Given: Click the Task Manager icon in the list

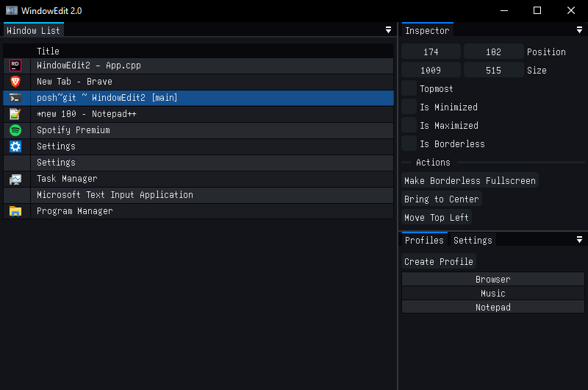Looking at the screenshot, I should click(x=15, y=179).
